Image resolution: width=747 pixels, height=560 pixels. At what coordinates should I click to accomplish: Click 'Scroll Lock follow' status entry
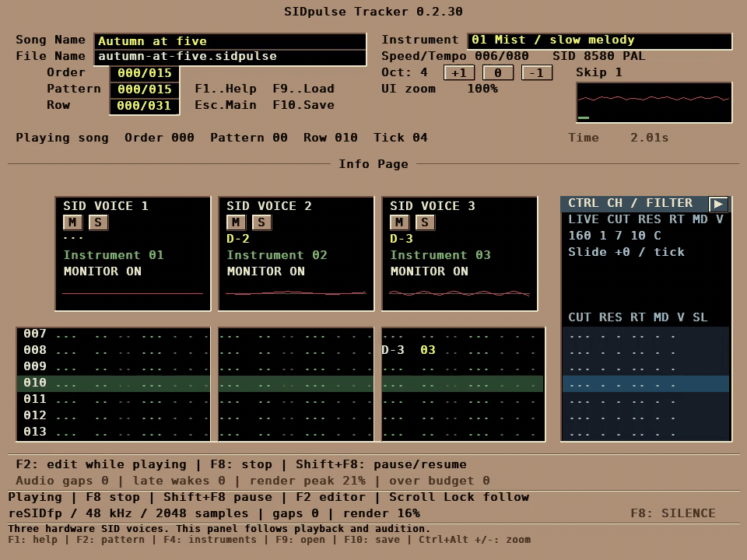(459, 497)
